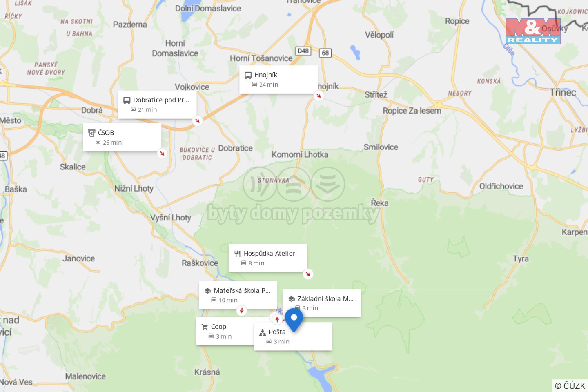
Task: Open the M&M Reality logo
Action: pos(533,31)
